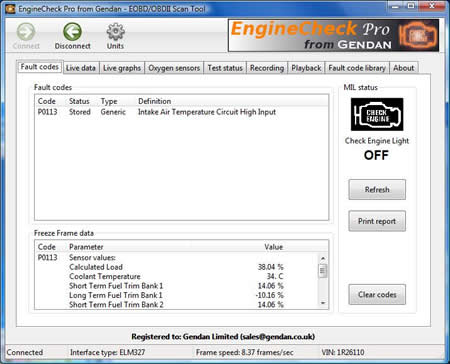Click the Clear codes button
This screenshot has height=364, width=450.
click(377, 294)
